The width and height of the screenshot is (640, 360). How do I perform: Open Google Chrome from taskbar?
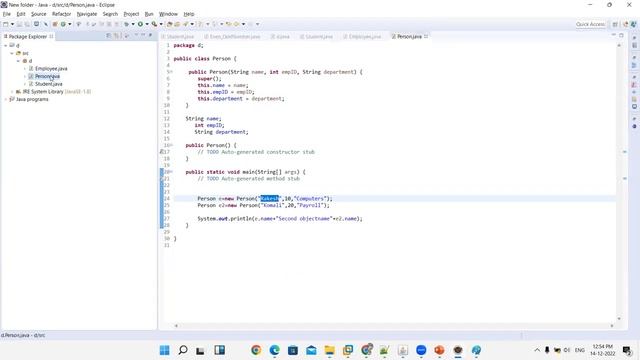click(x=256, y=350)
